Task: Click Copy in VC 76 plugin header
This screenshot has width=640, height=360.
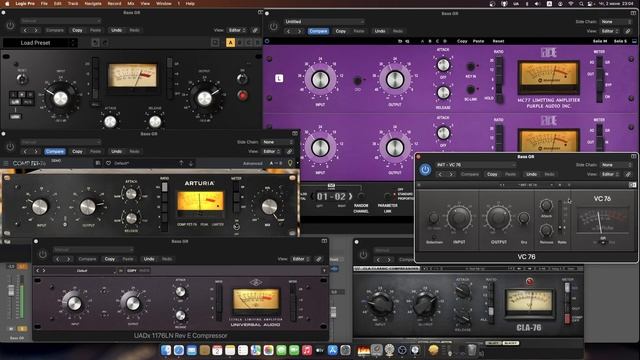Action: (x=492, y=174)
